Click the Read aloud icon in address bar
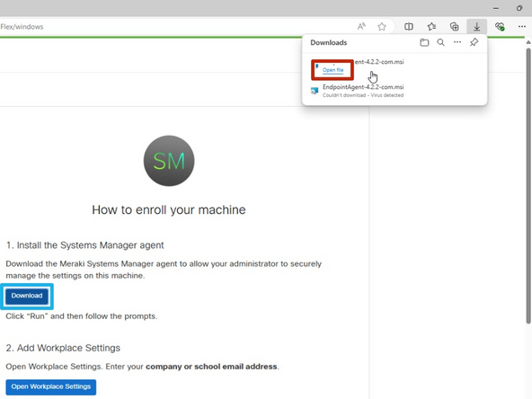 361,26
